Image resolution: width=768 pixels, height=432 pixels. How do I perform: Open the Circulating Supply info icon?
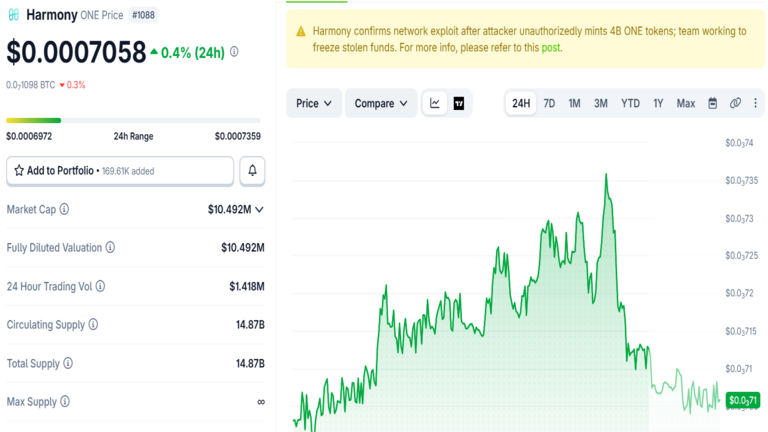point(93,324)
